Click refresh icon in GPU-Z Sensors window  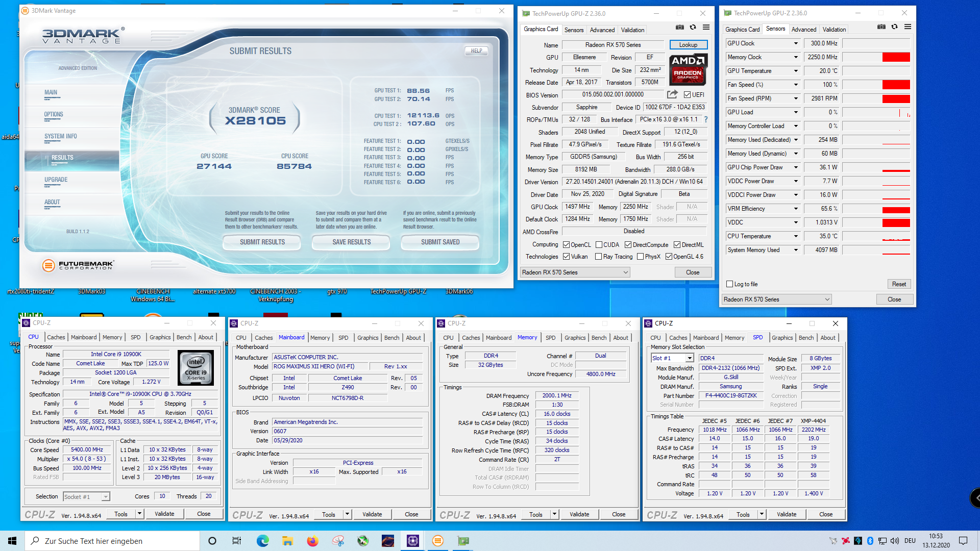(x=895, y=27)
